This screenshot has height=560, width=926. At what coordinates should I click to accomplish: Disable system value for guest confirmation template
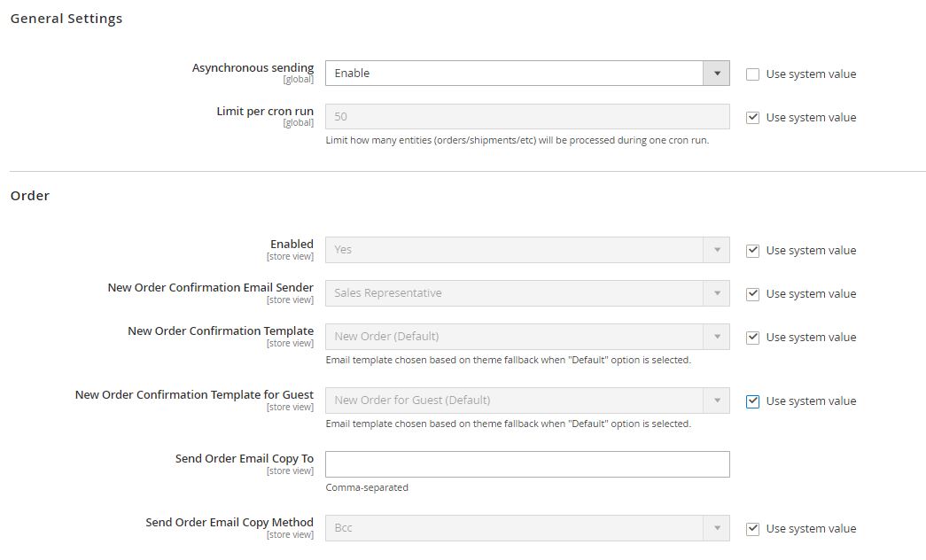[752, 401]
